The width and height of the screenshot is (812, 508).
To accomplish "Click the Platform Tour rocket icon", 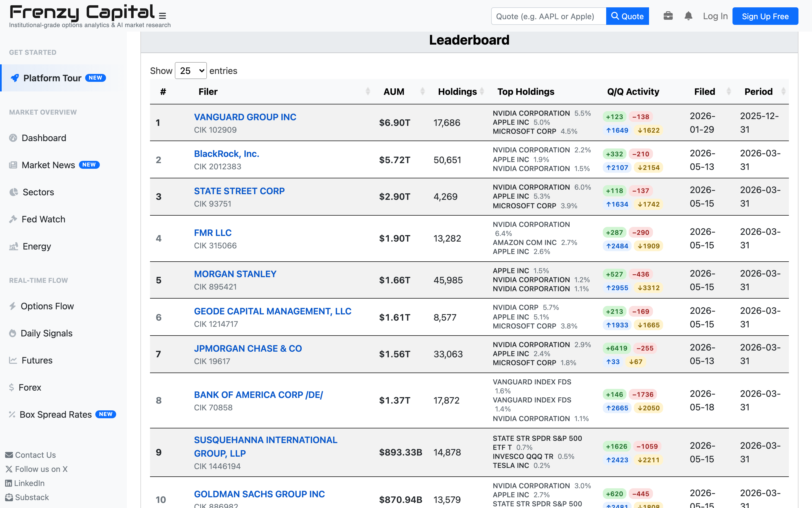I will 15,78.
